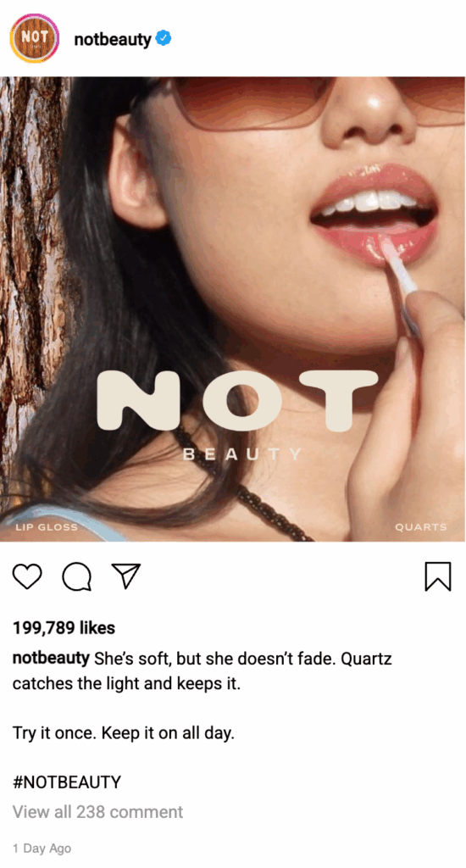Share post using paper plane icon
The height and width of the screenshot is (868, 466).
126,576
